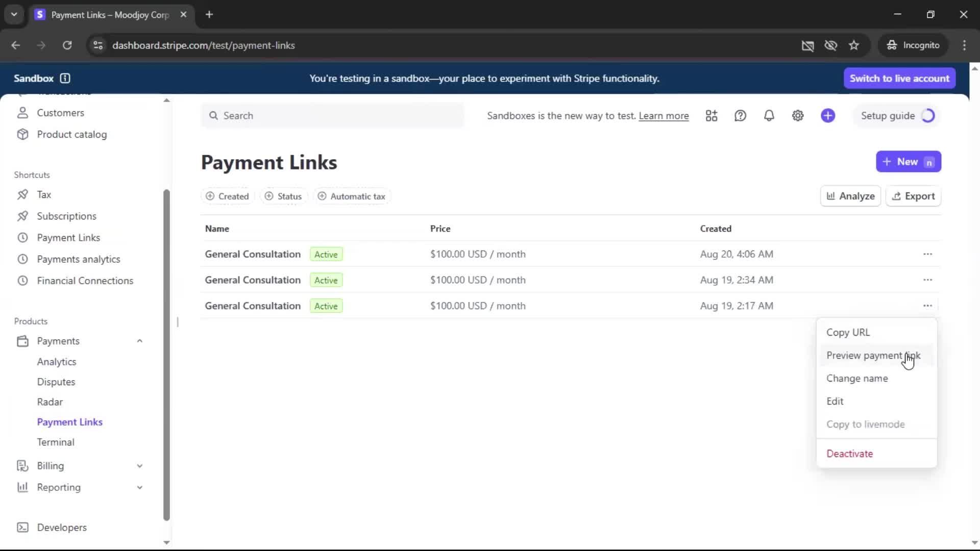Expand the Billing section

point(139,466)
